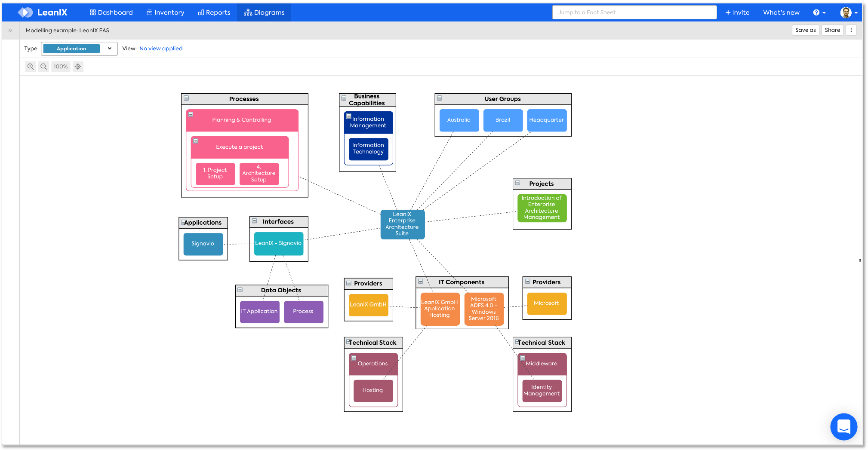Open the Inventory tab

(166, 12)
